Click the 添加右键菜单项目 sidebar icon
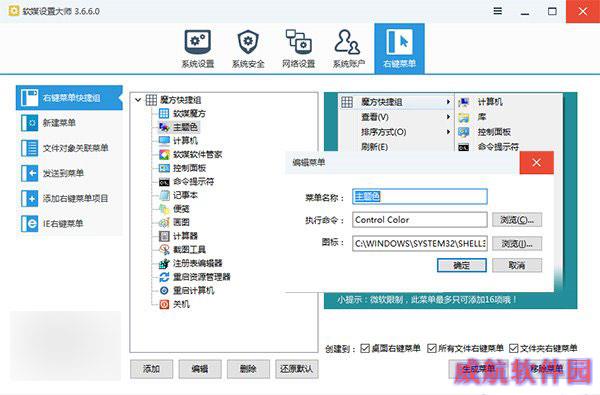This screenshot has width=600, height=395. click(x=29, y=198)
